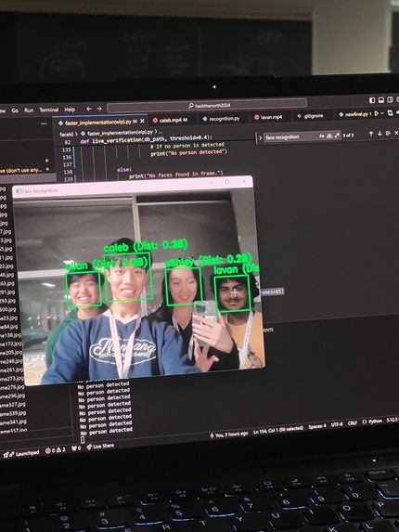Toggle Match Case in find widget

pos(321,136)
